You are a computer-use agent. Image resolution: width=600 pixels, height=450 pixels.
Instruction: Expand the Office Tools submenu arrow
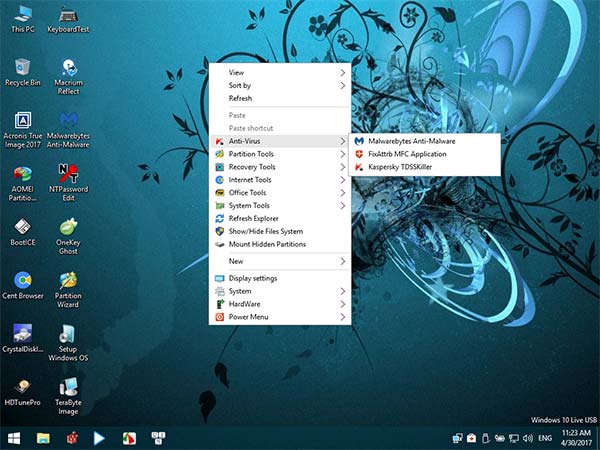[x=342, y=193]
